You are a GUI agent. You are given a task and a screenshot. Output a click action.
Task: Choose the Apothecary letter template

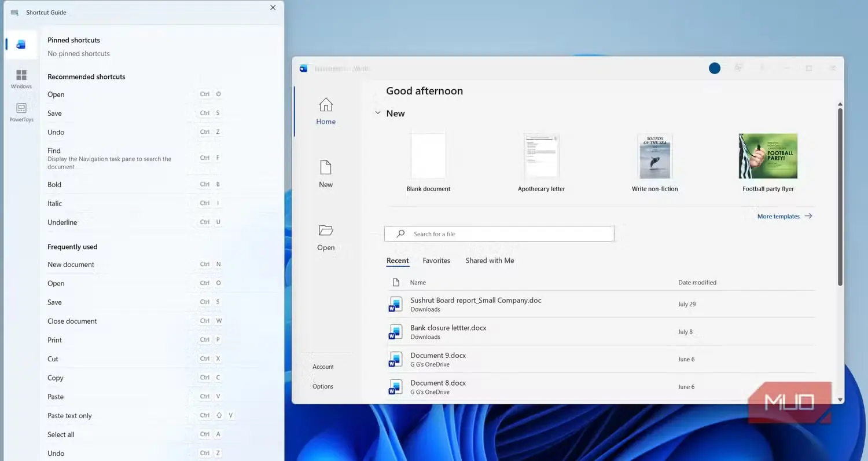pos(542,156)
